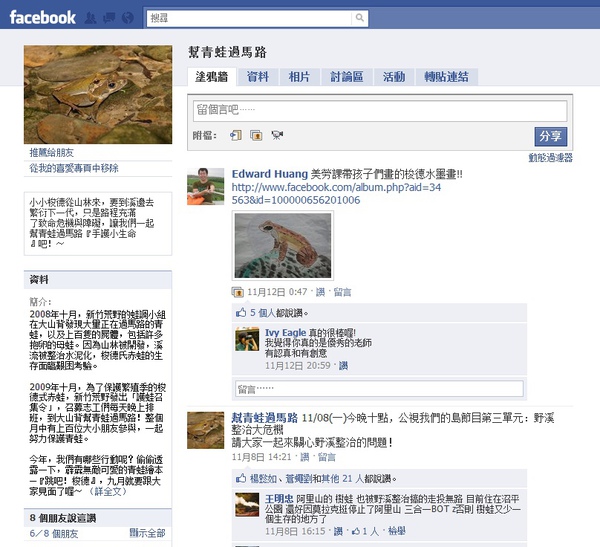The image size is (600, 547).
Task: Open the 動態過濾器 filter link
Action: [x=550, y=157]
